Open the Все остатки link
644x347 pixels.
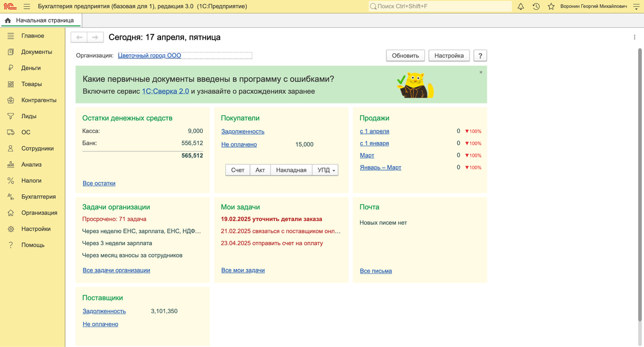coord(99,183)
